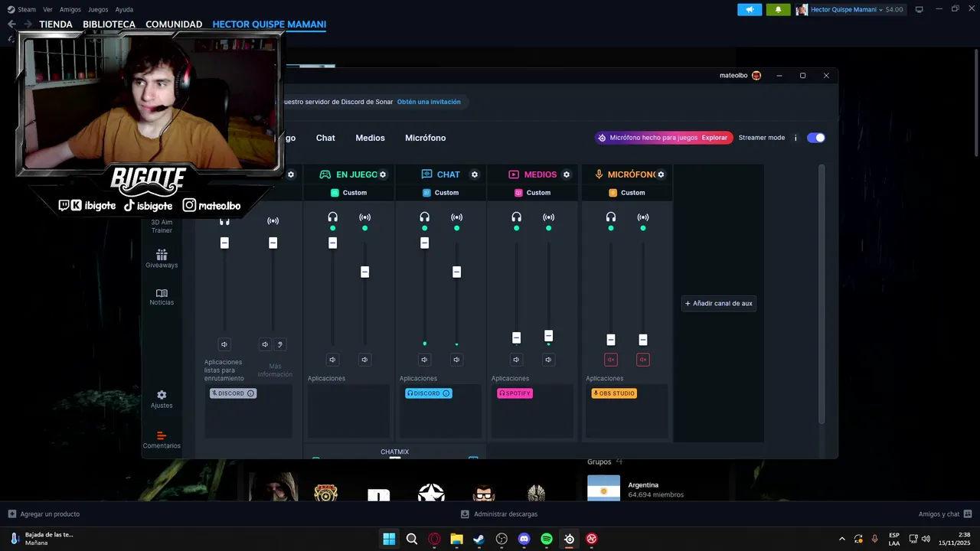Unmute MICRÓFONO stream output
The image size is (980, 551).
point(642,360)
